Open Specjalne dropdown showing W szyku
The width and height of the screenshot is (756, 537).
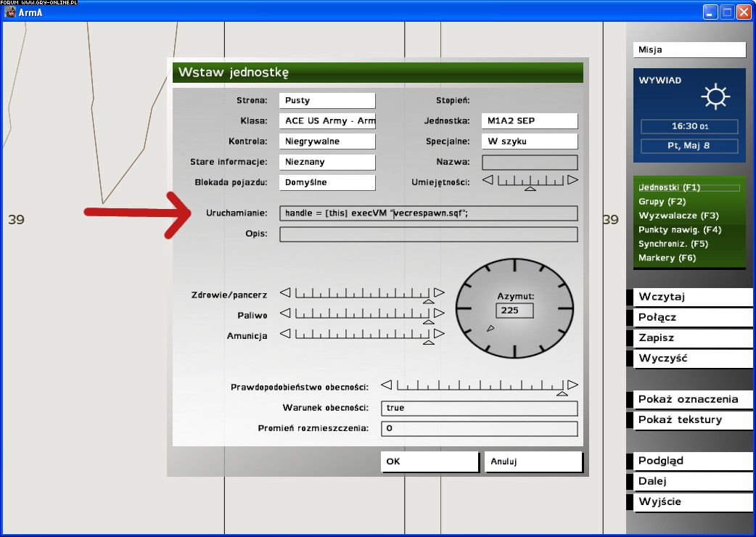tap(530, 141)
